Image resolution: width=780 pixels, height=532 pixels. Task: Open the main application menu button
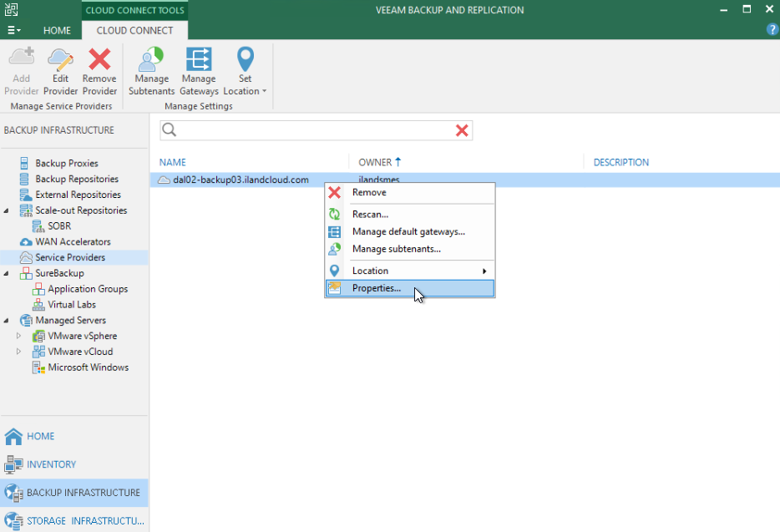pos(13,30)
